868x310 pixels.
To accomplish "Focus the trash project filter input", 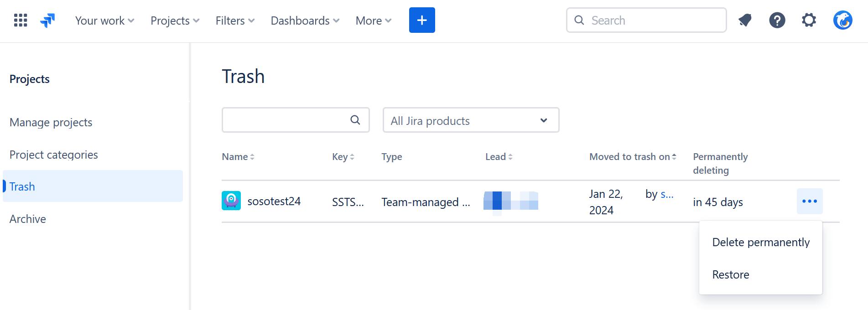I will [296, 120].
